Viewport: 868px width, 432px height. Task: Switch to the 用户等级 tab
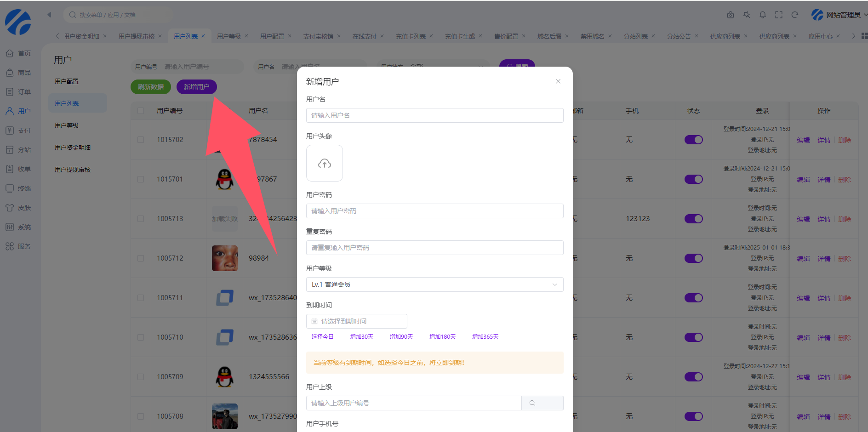229,35
